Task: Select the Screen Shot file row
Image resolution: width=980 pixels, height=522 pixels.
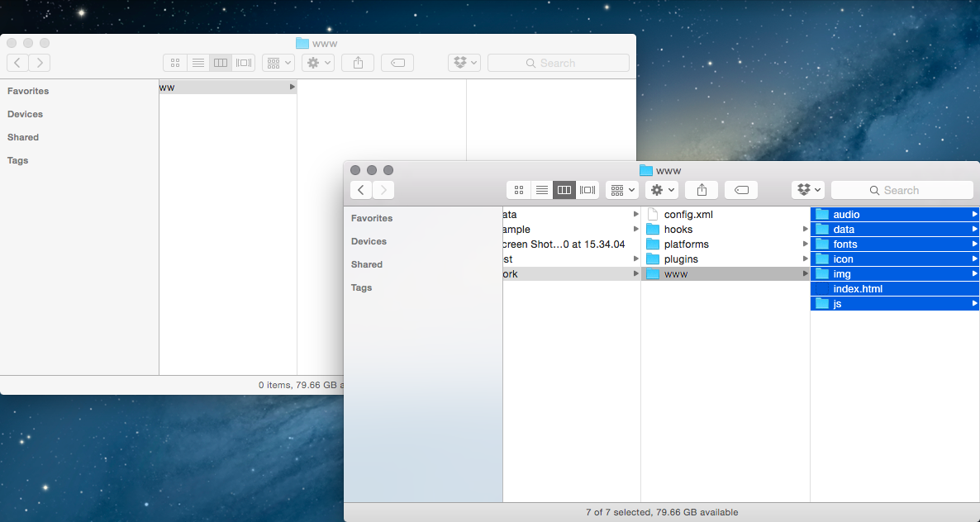Action: tap(572, 244)
